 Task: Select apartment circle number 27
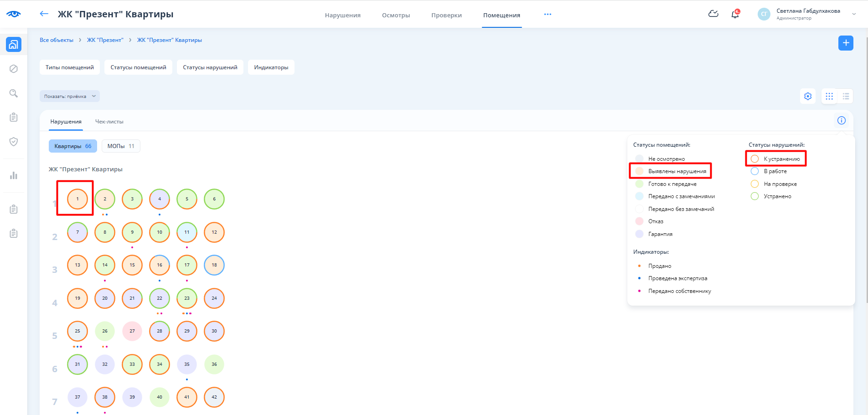132,331
